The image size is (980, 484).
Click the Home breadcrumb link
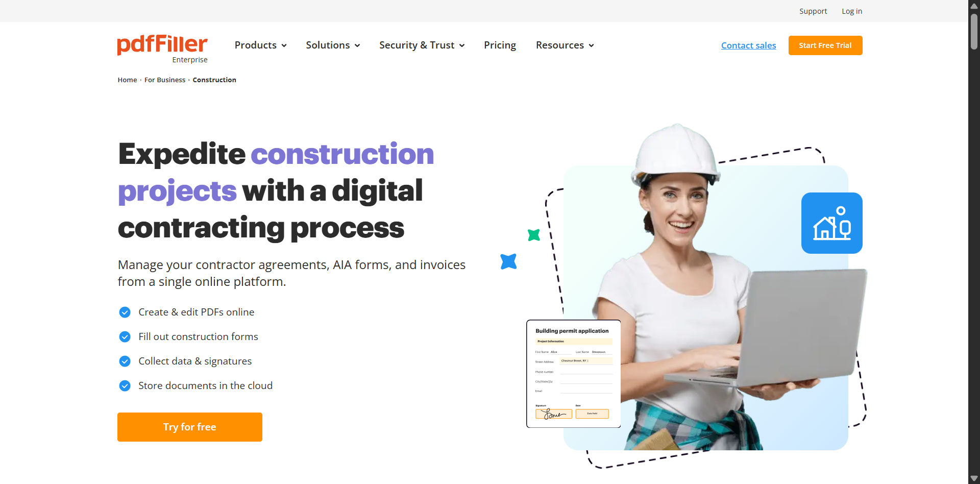(127, 80)
